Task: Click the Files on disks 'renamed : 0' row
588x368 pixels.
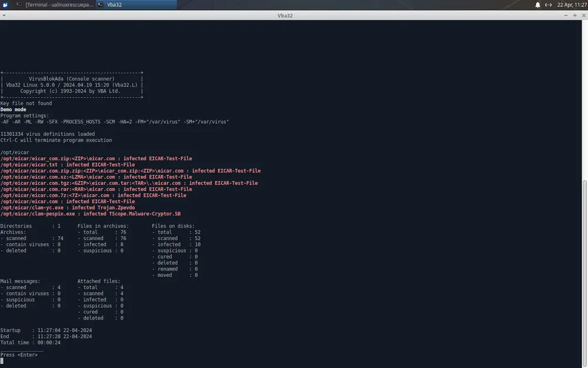Action: (x=175, y=269)
